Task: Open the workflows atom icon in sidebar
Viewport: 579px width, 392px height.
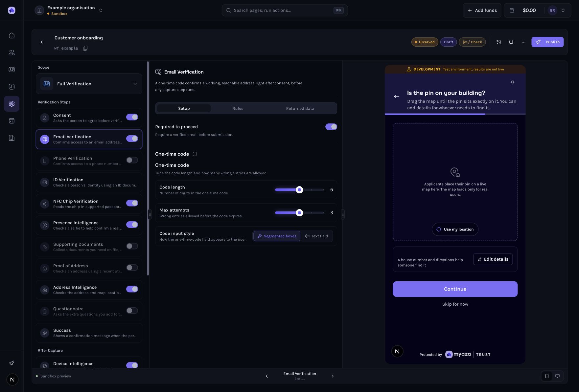Action: 12,104
